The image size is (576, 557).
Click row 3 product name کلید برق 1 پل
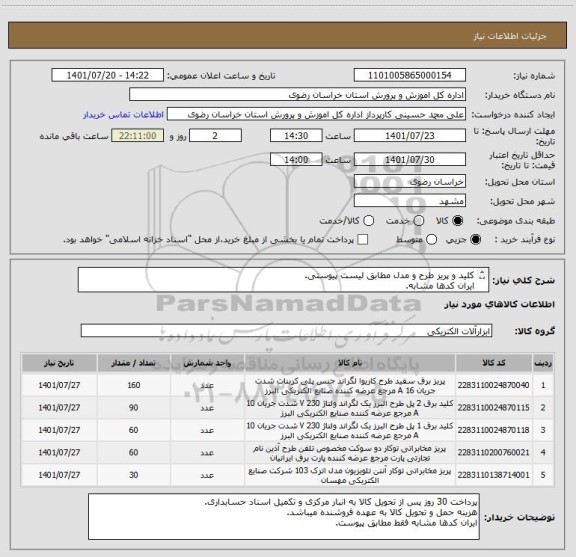350,430
